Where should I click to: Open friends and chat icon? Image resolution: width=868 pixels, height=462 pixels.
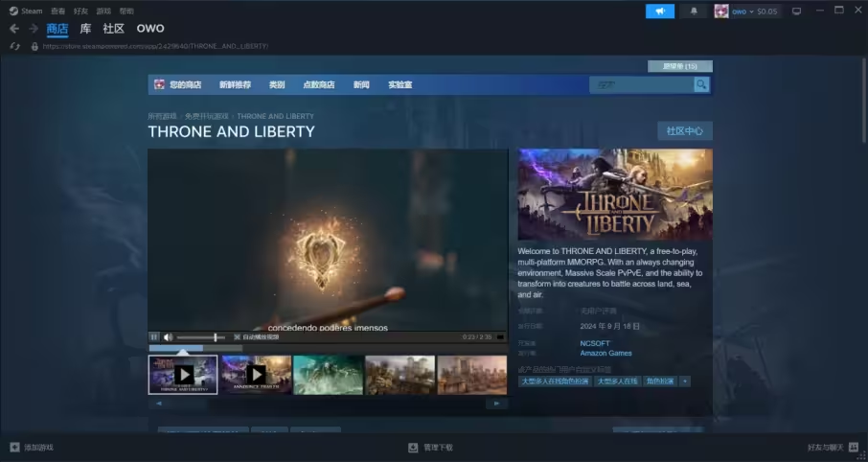(853, 447)
